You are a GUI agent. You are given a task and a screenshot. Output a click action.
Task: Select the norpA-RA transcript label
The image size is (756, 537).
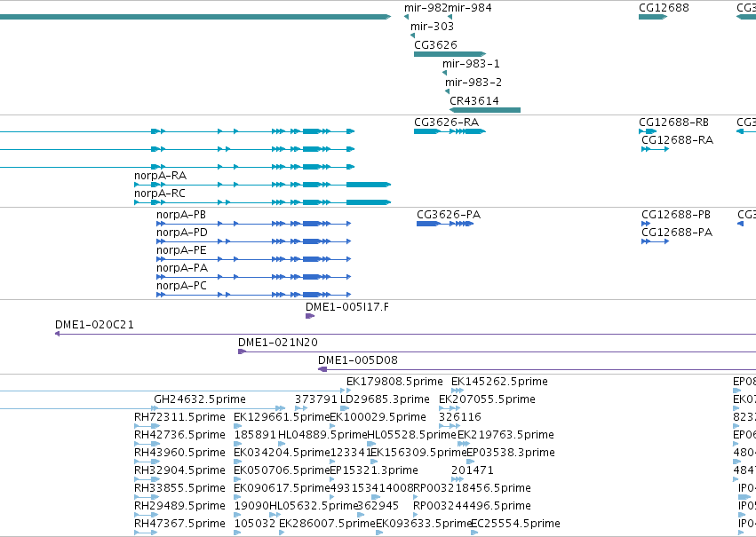160,176
